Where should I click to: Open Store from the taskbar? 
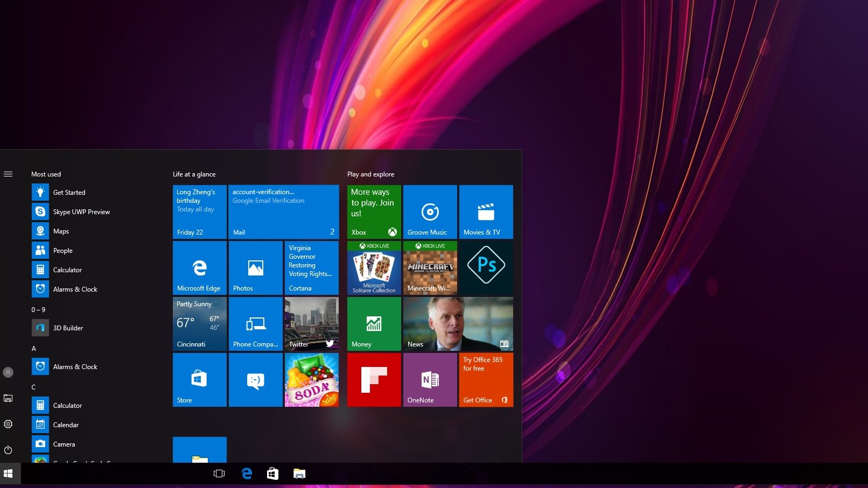tap(272, 473)
